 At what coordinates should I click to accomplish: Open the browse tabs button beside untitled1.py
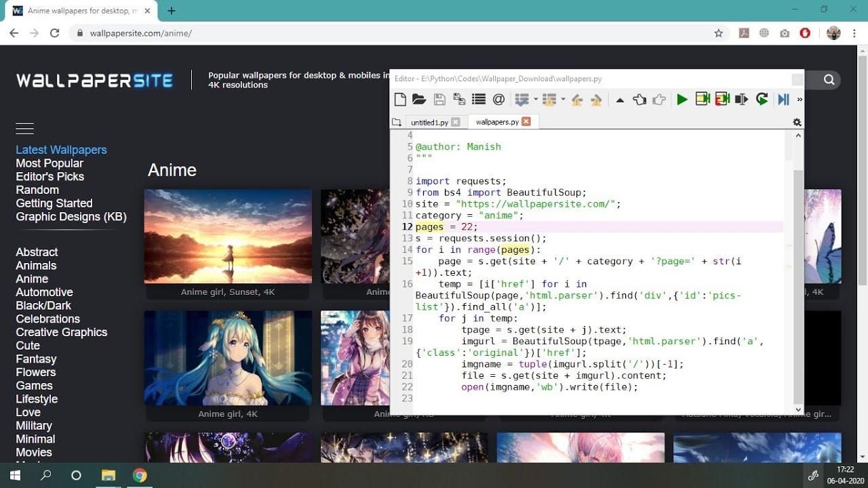tap(397, 123)
